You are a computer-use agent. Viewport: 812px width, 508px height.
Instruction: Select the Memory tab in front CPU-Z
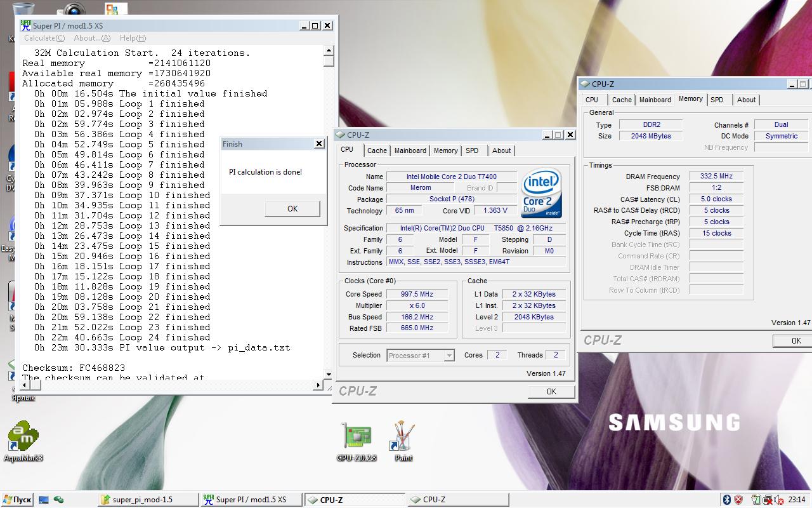tap(445, 150)
